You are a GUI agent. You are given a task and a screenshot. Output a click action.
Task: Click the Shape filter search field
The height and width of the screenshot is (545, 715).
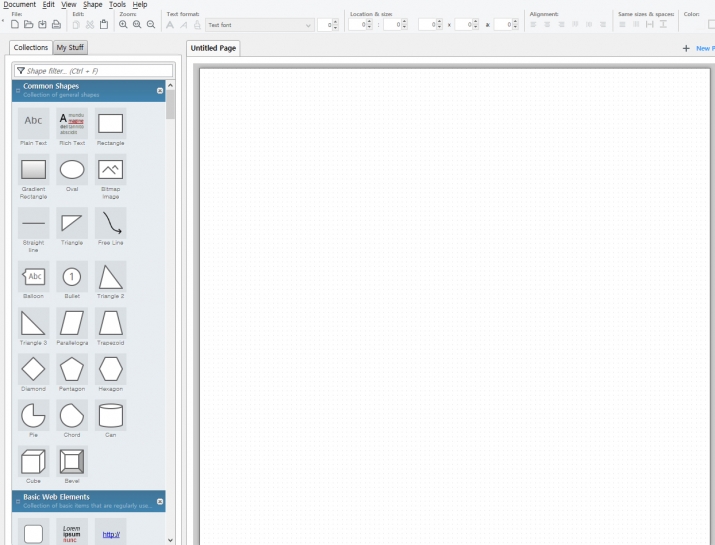93,71
